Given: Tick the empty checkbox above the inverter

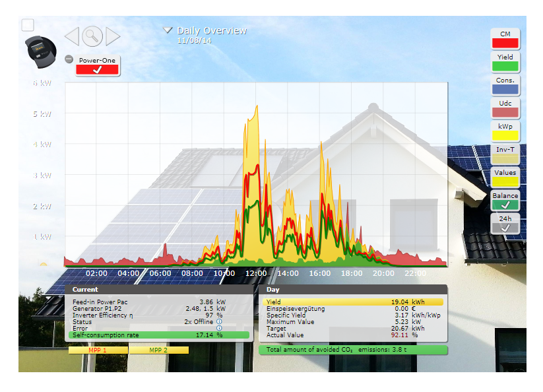Looking at the screenshot, I should (x=28, y=25).
